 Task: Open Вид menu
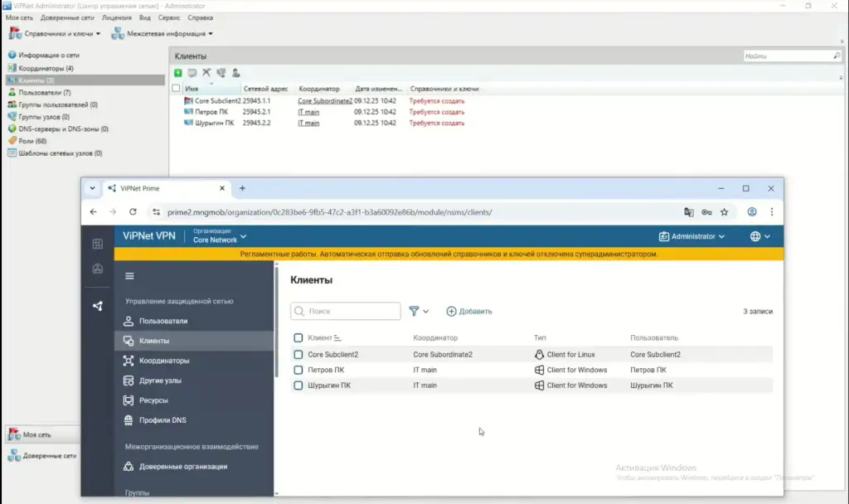144,18
